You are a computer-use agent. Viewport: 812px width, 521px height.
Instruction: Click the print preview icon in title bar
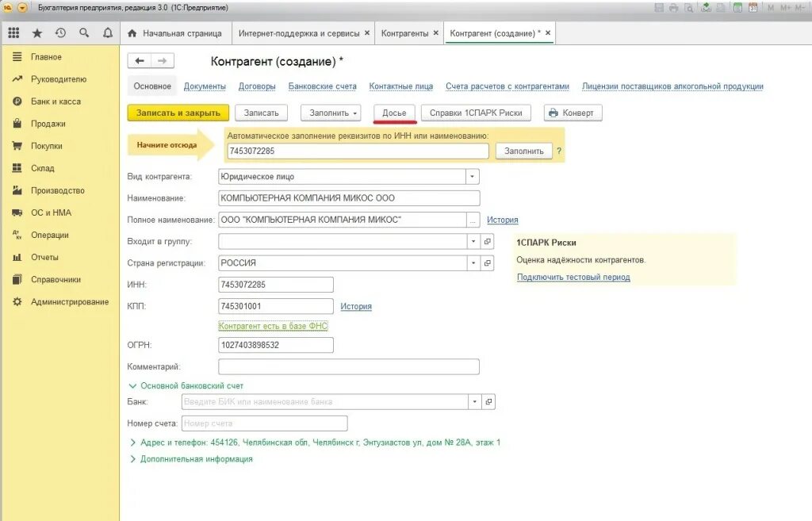click(x=689, y=8)
